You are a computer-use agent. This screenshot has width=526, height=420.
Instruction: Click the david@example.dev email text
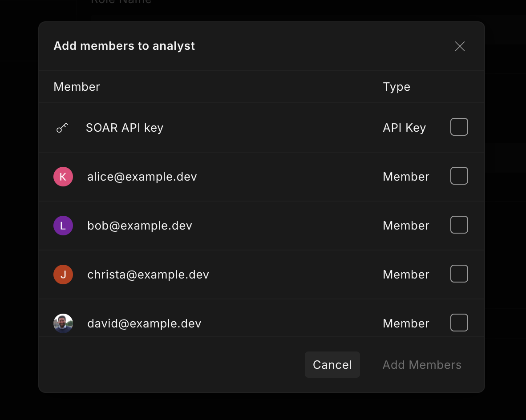(144, 323)
